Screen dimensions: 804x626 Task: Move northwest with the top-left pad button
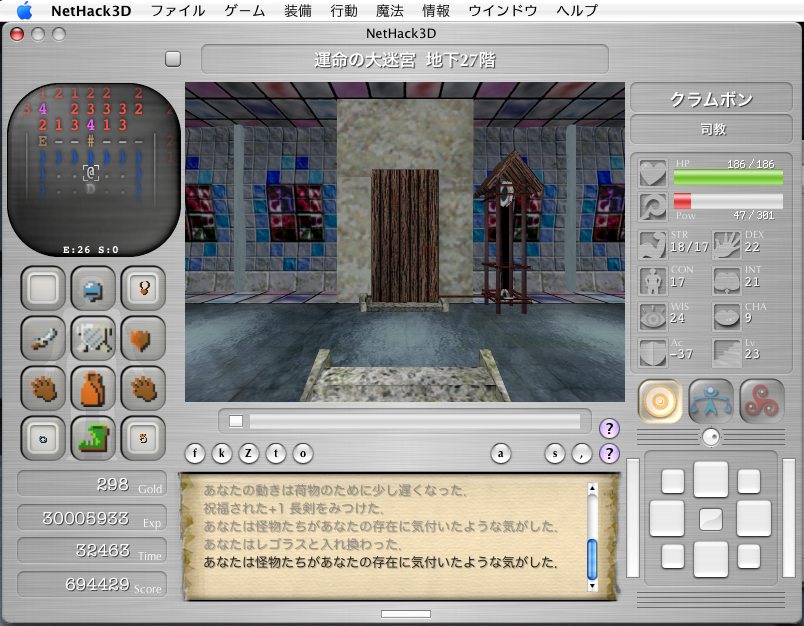coord(673,481)
